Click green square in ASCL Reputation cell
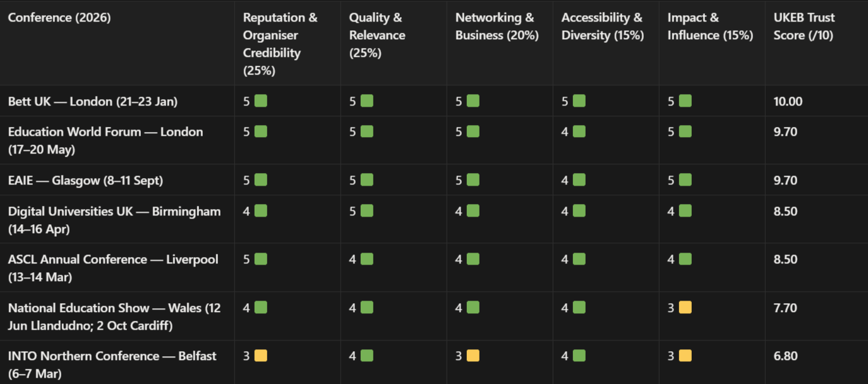 click(260, 259)
